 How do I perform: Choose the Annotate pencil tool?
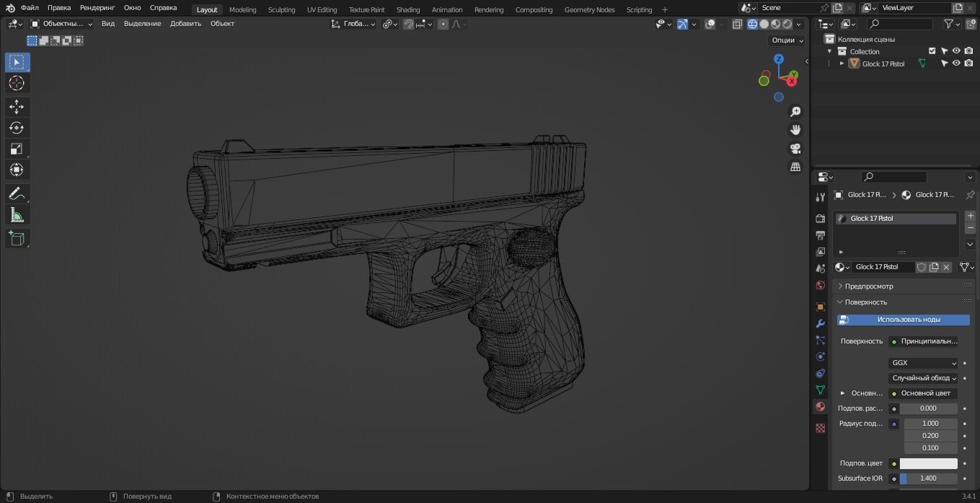click(17, 193)
